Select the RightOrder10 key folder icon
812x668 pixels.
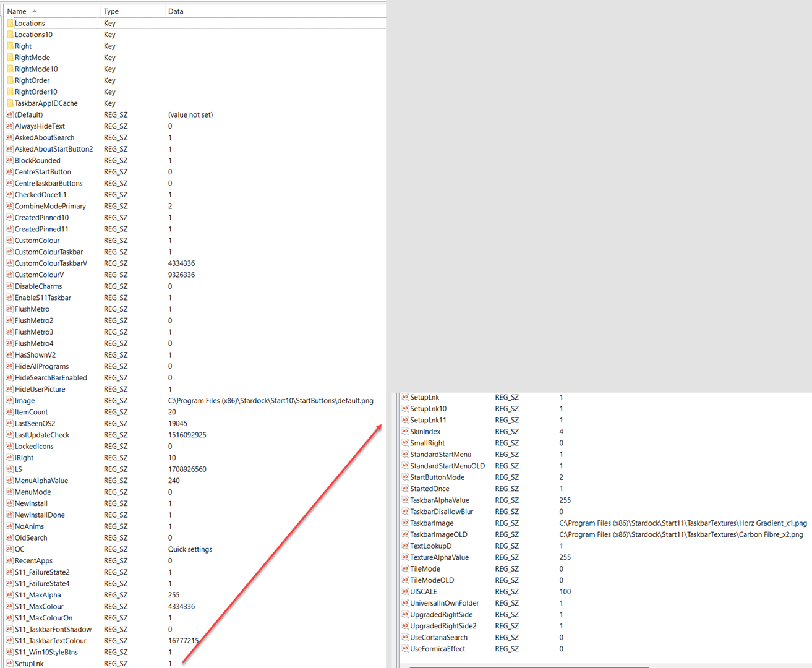[x=10, y=92]
